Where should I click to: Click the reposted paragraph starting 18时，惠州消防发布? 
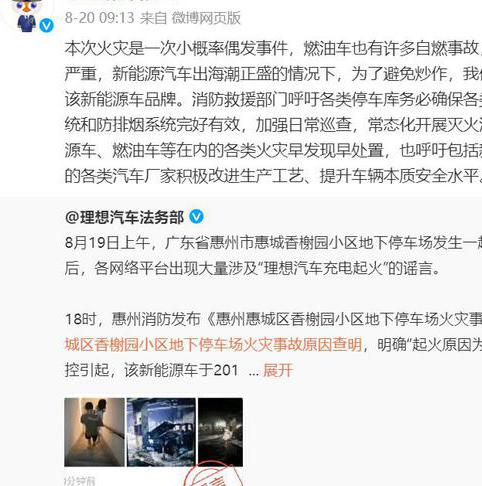(273, 344)
